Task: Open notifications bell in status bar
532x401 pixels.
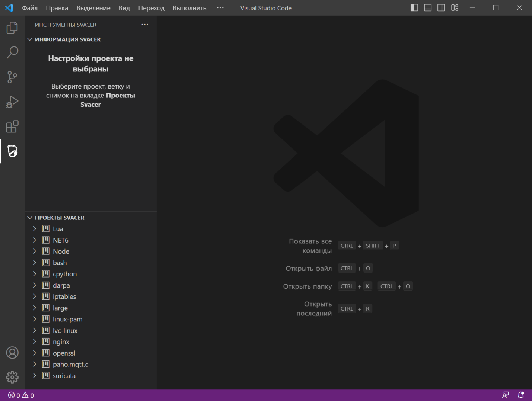Action: [521, 395]
